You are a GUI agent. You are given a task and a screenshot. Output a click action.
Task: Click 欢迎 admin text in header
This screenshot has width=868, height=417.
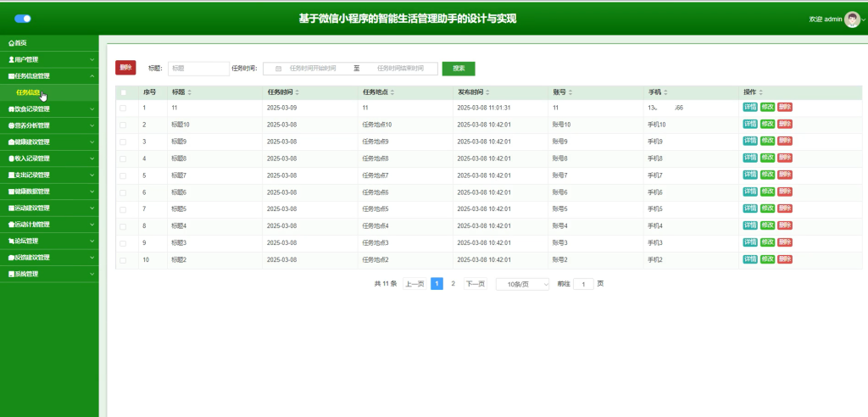pos(826,19)
